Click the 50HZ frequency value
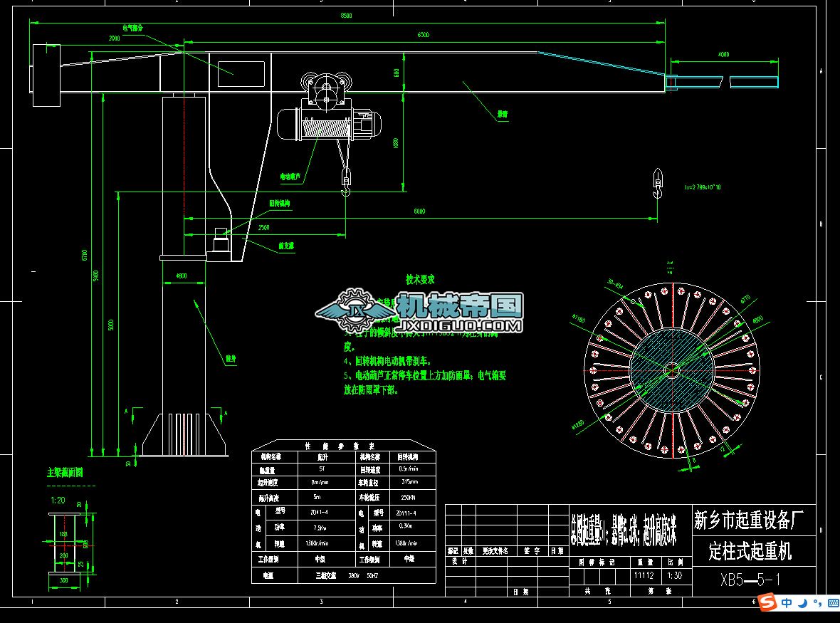Screen dimensions: 840x623 click(372, 577)
